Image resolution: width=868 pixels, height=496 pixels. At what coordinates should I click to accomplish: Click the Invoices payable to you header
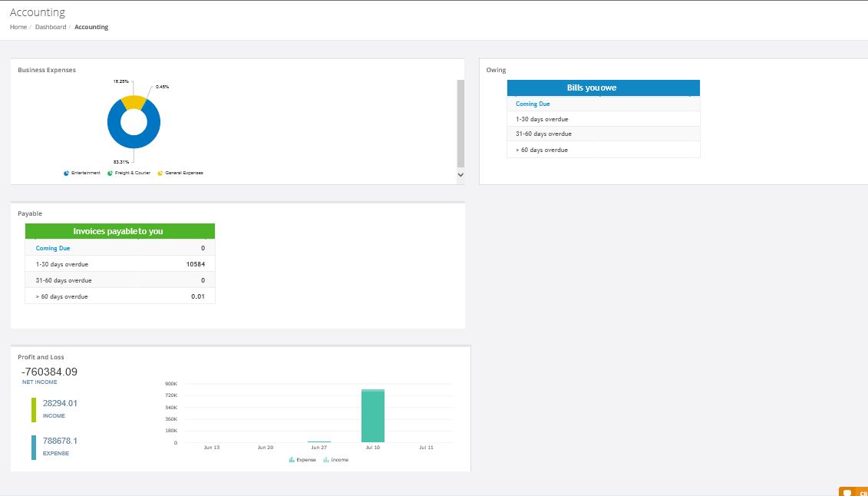120,231
